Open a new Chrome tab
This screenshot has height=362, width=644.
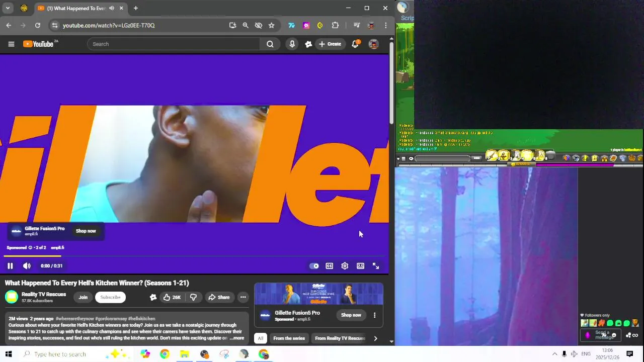click(135, 8)
